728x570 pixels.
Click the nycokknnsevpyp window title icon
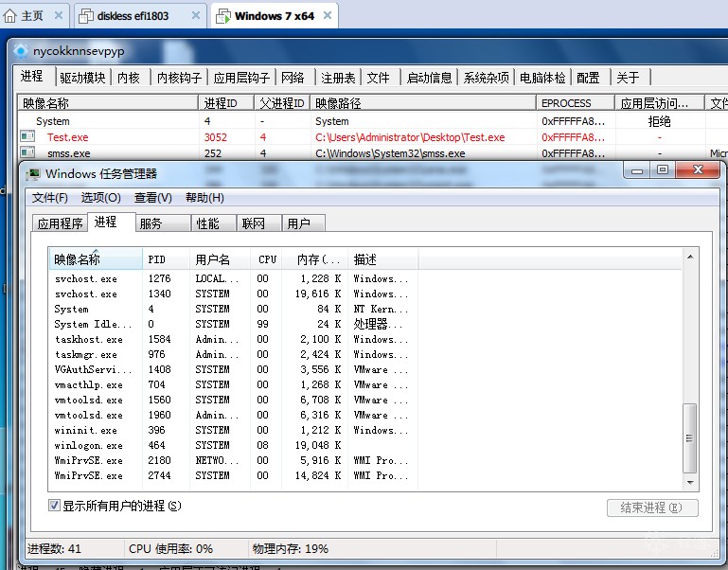pos(21,50)
